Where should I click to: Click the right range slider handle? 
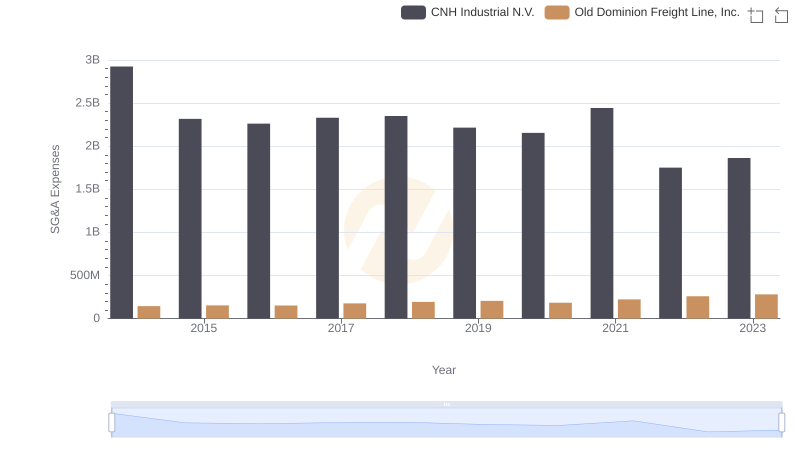783,423
